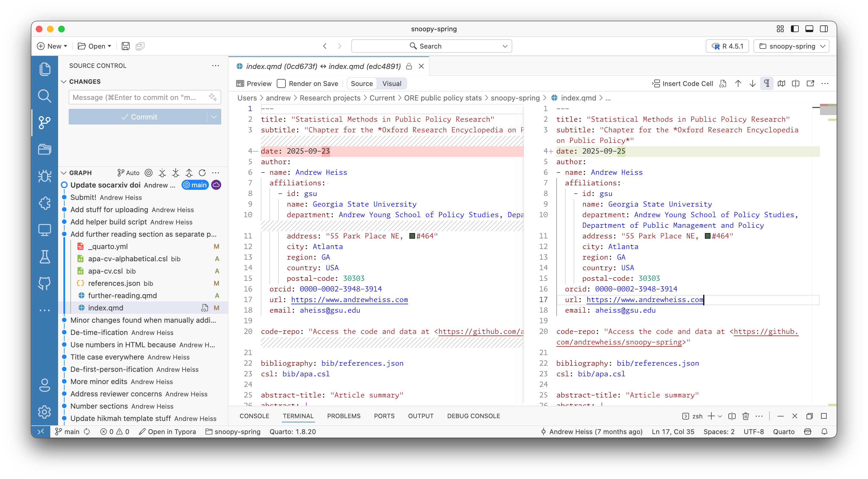Open the Search view in sidebar
The image size is (868, 479).
pyautogui.click(x=44, y=96)
